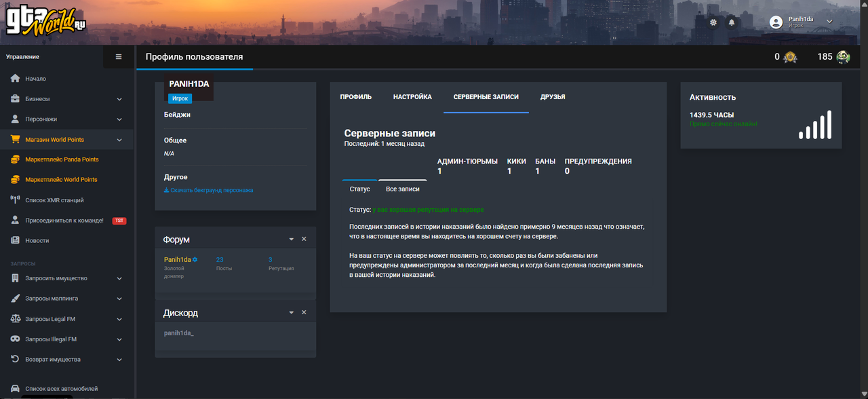Switch to the Профиль tab
Viewport: 868px width, 399px height.
(356, 97)
